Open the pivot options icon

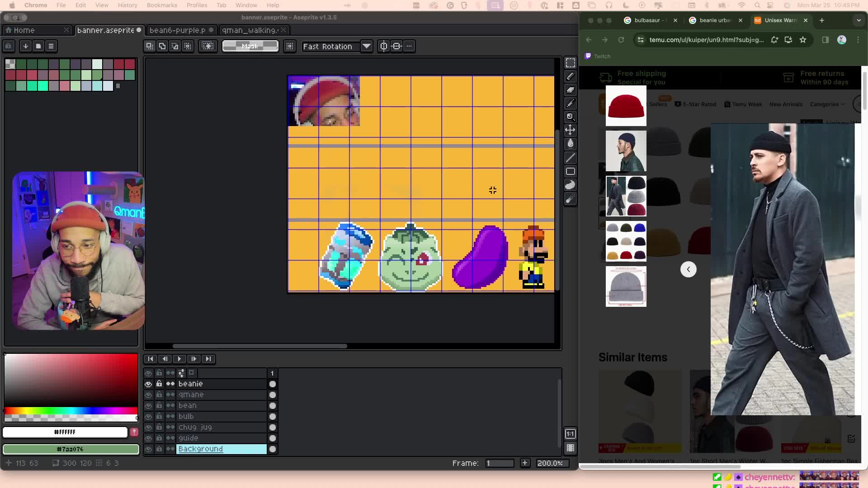point(290,46)
